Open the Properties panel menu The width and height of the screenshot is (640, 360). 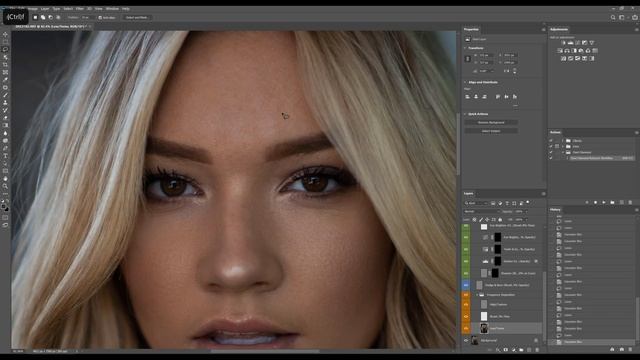pos(543,29)
